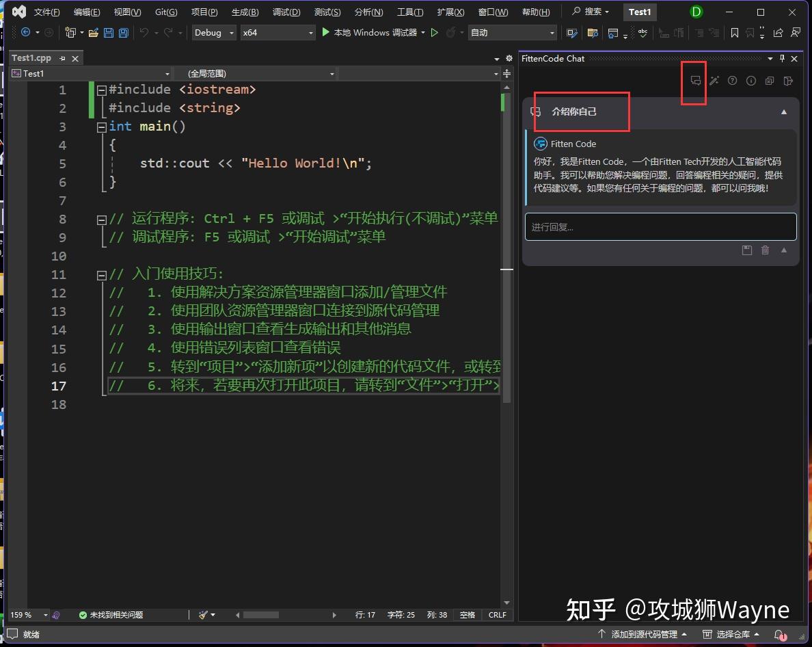Pin the FittenCode Chat panel

(x=782, y=58)
